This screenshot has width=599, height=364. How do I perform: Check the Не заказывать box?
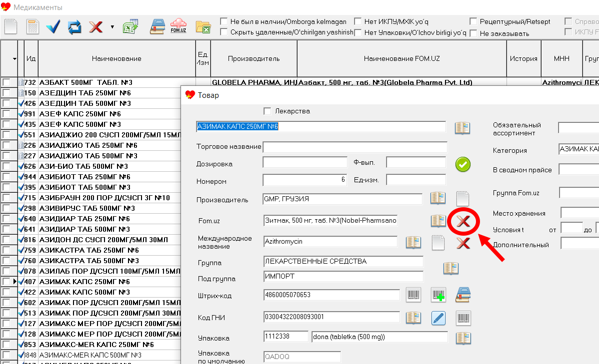pos(473,33)
